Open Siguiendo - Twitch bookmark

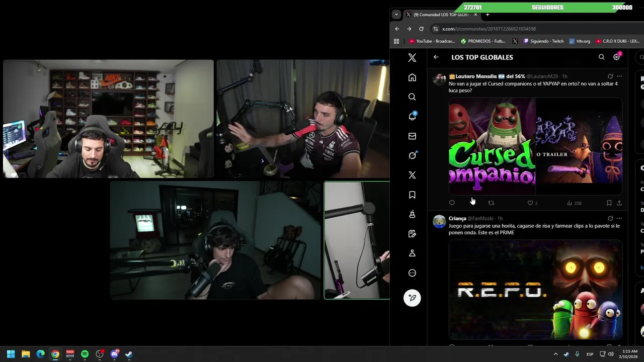[x=544, y=41]
